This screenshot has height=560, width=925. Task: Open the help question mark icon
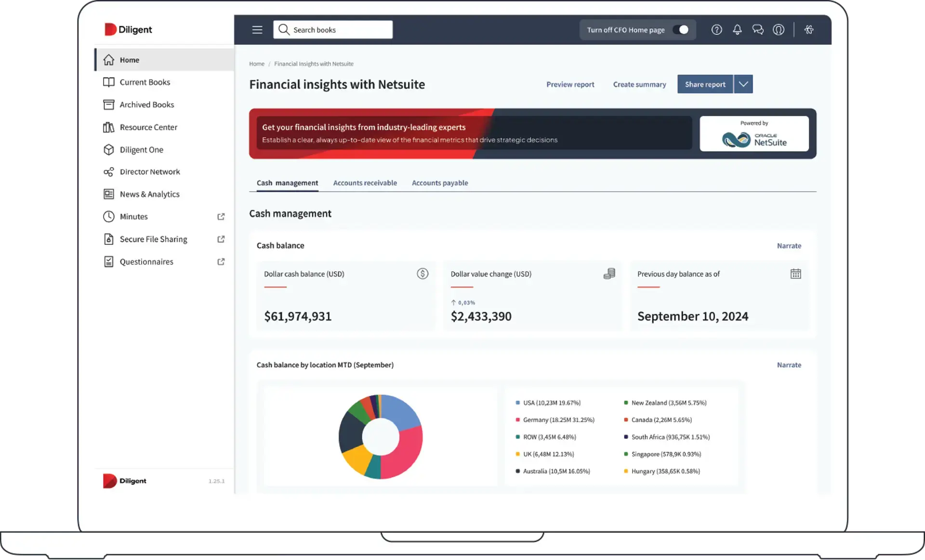tap(717, 29)
